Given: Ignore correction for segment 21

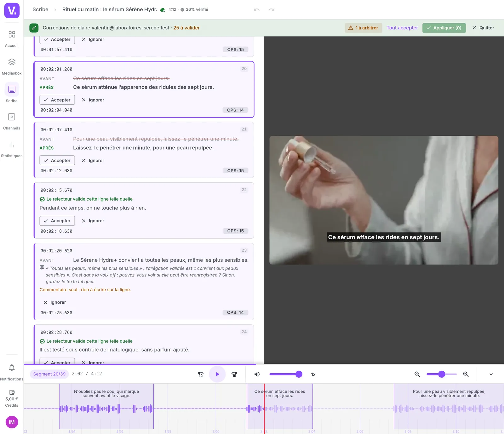Looking at the screenshot, I should 93,160.
